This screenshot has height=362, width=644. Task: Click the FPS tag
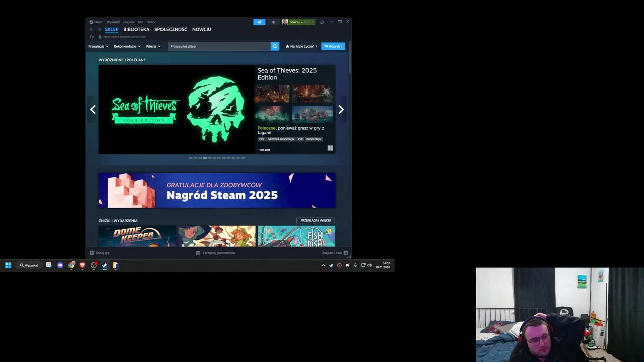tap(262, 139)
